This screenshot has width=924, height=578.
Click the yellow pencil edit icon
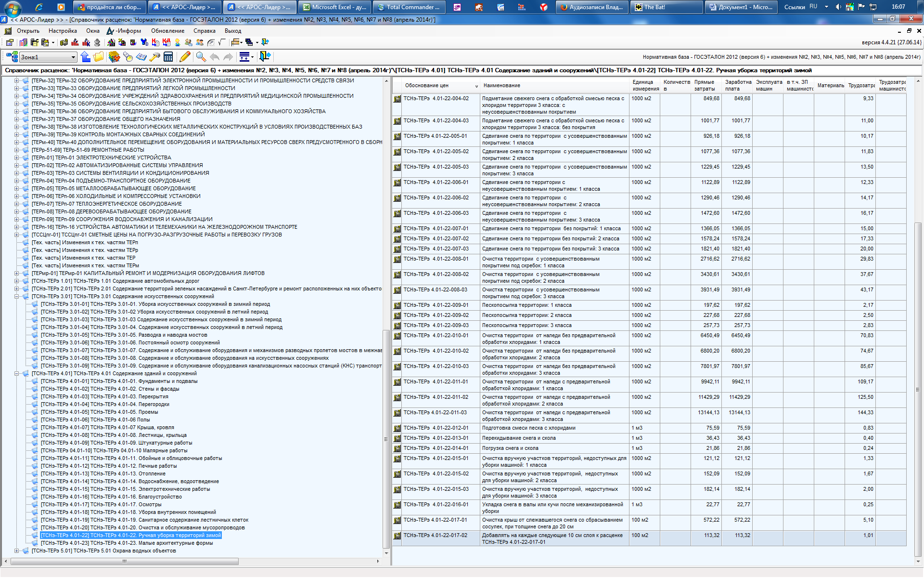tap(185, 57)
